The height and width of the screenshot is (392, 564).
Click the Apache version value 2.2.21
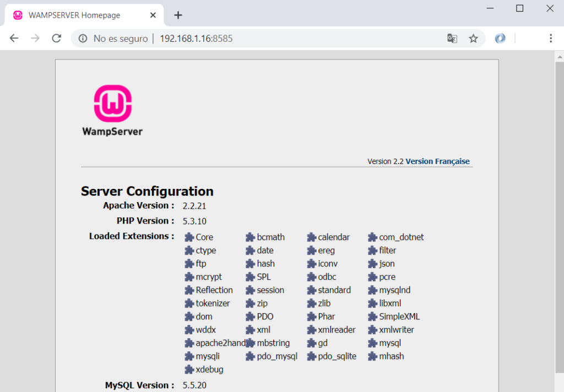(x=194, y=206)
